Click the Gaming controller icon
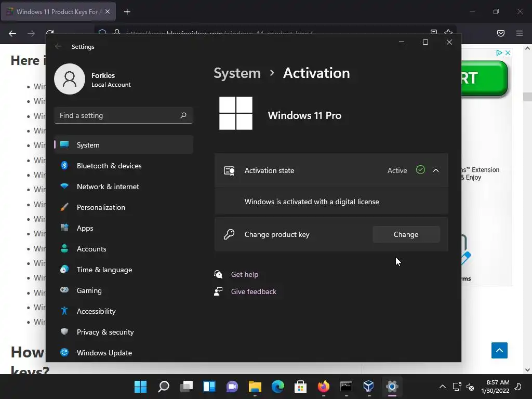Screen dimensions: 532x399 coord(64,290)
